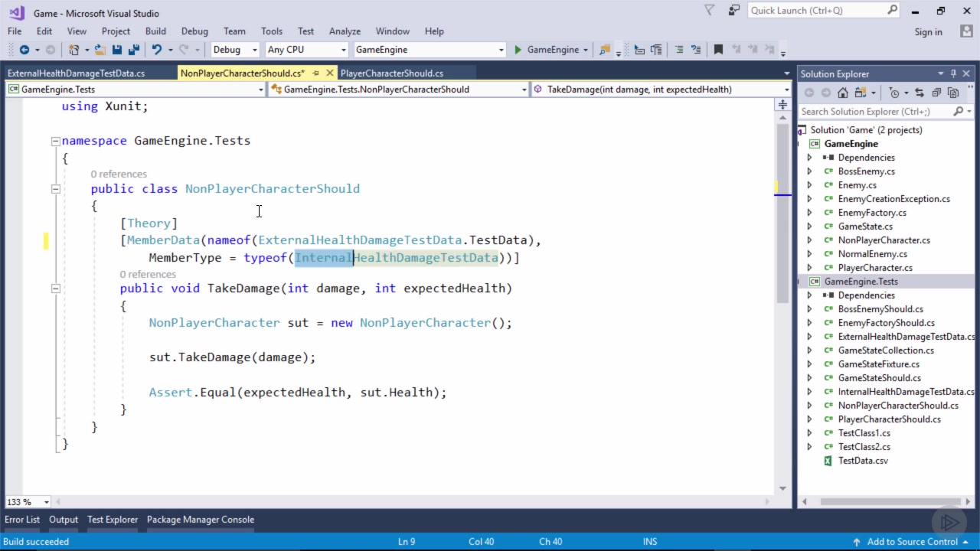Click the Home icon in Solution Explorer

[x=843, y=93]
